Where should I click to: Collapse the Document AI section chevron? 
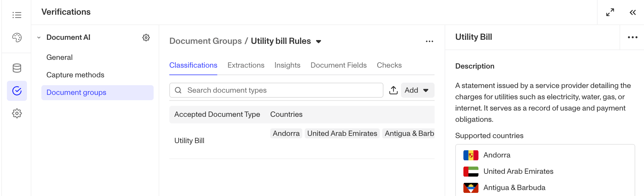click(x=39, y=38)
